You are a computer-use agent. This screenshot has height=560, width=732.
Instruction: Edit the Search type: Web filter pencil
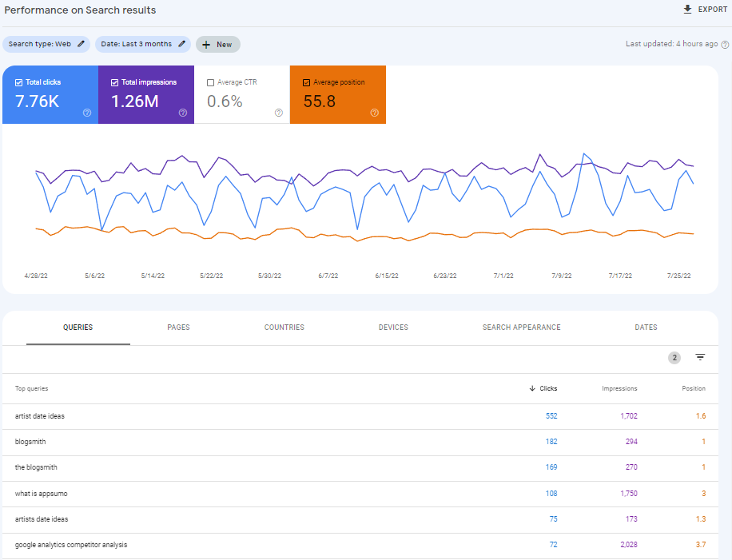[x=81, y=44]
